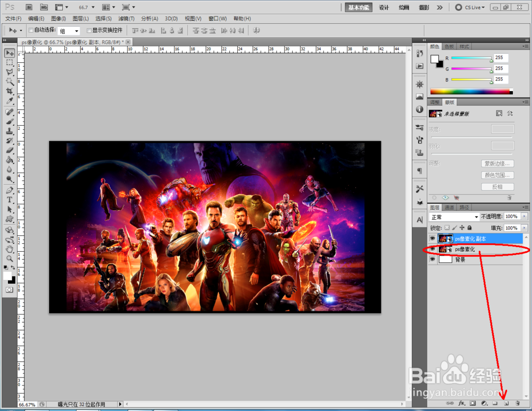This screenshot has width=532, height=411.
Task: Select the Hand tool
Action: (10, 249)
